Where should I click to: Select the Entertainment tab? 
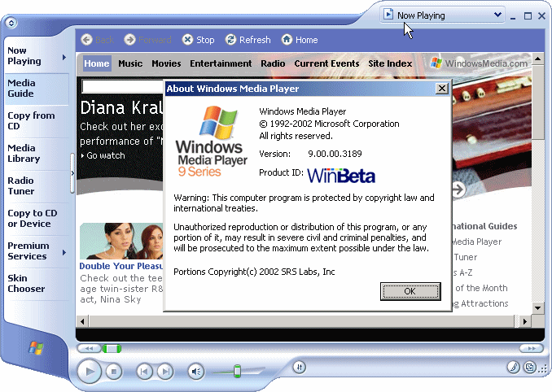221,63
